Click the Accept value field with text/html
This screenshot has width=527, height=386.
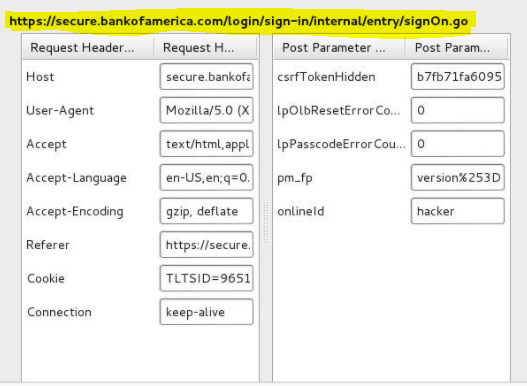point(206,144)
